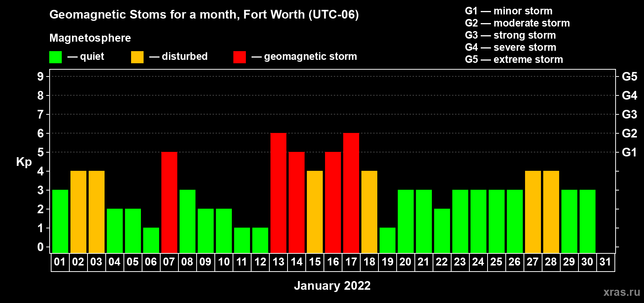Viewport: 644px width, 303px height.
Task: Click the G2 right-axis label
Action: click(630, 133)
